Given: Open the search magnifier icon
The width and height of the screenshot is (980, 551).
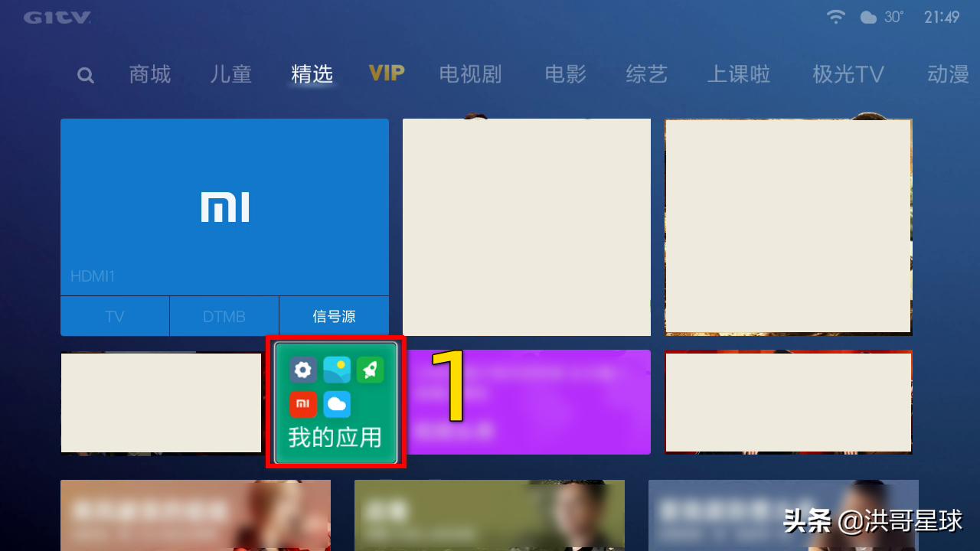Looking at the screenshot, I should 85,74.
